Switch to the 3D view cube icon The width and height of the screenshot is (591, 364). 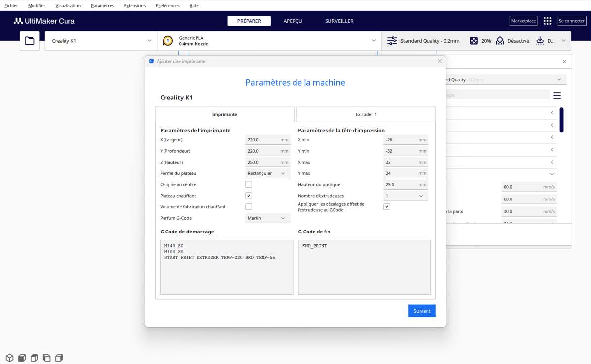pos(9,358)
